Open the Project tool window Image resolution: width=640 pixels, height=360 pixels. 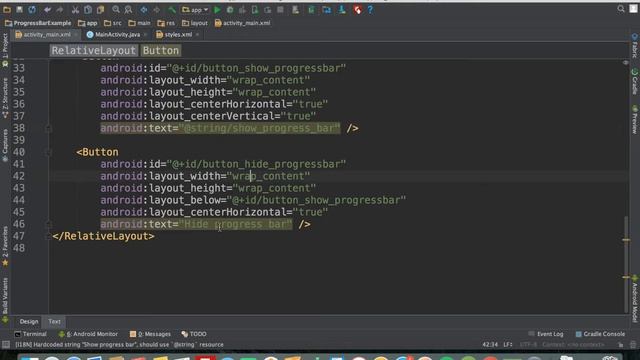(5, 51)
